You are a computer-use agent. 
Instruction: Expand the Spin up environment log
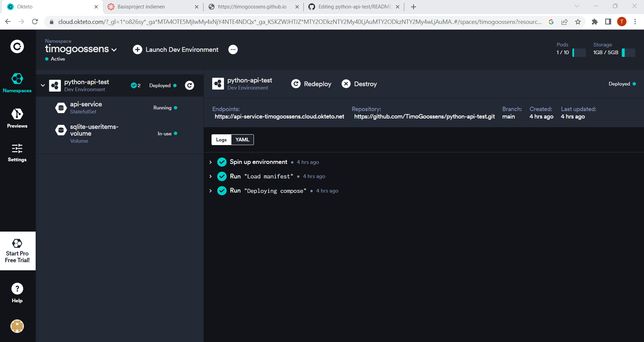(x=211, y=162)
